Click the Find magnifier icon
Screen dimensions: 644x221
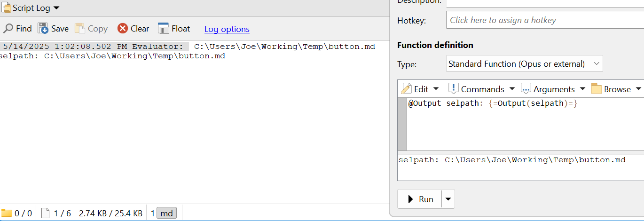[x=8, y=29]
